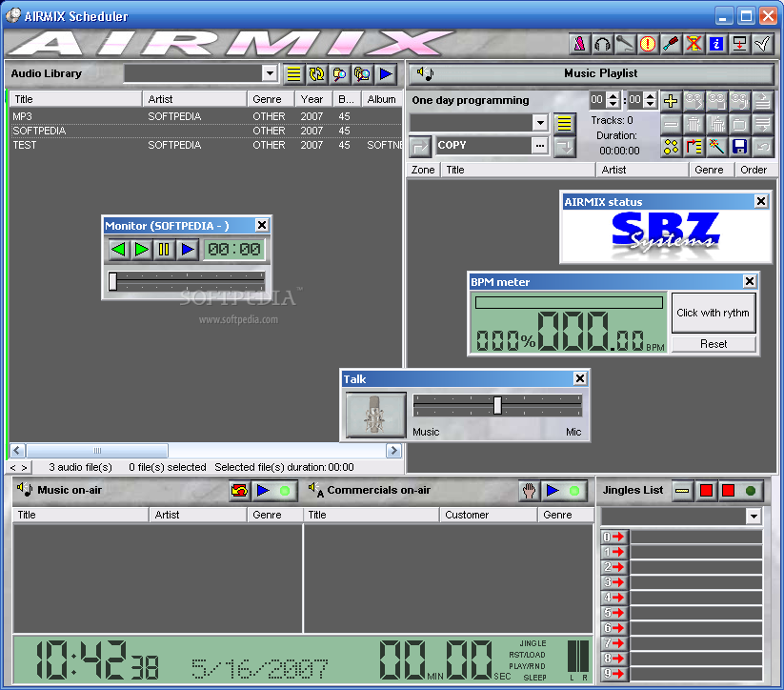Click Commercials Customer column header
The width and height of the screenshot is (784, 690).
(489, 515)
